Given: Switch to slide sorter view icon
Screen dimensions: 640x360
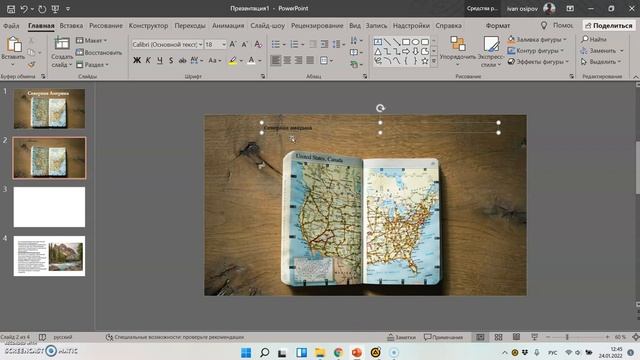Looking at the screenshot, I should [x=498, y=337].
